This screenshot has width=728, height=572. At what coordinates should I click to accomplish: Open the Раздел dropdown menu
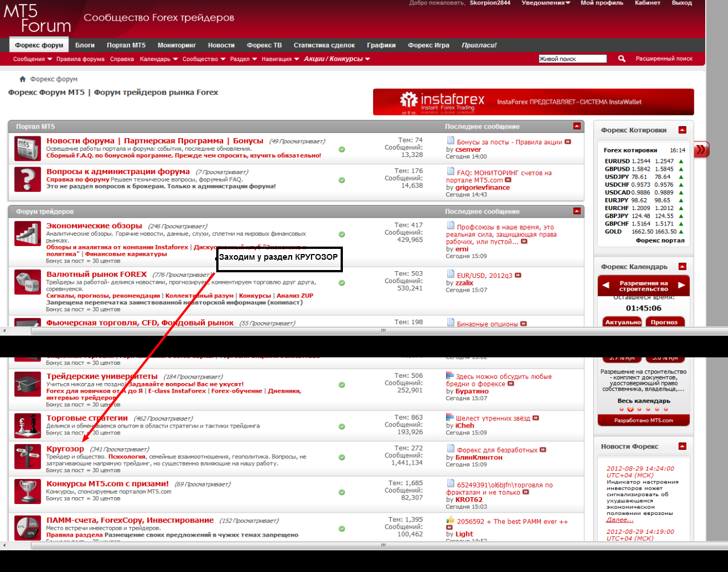[244, 59]
